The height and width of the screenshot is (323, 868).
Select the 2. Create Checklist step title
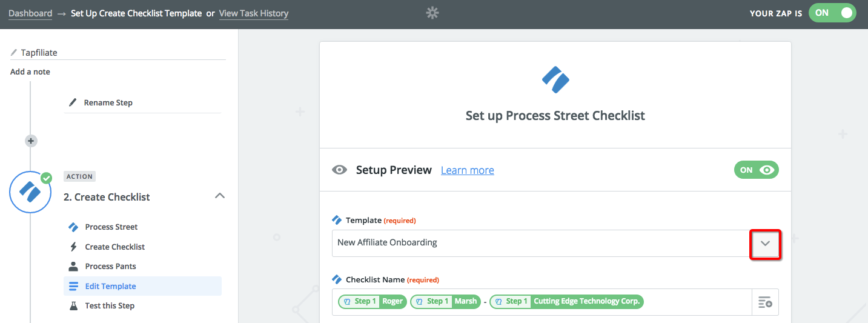point(107,197)
